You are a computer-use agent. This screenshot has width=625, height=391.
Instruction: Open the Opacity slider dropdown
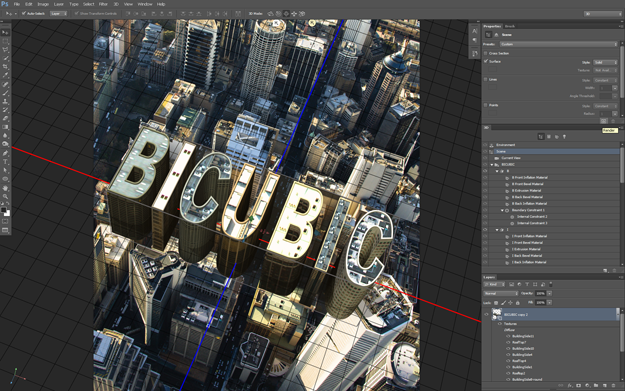coord(550,294)
